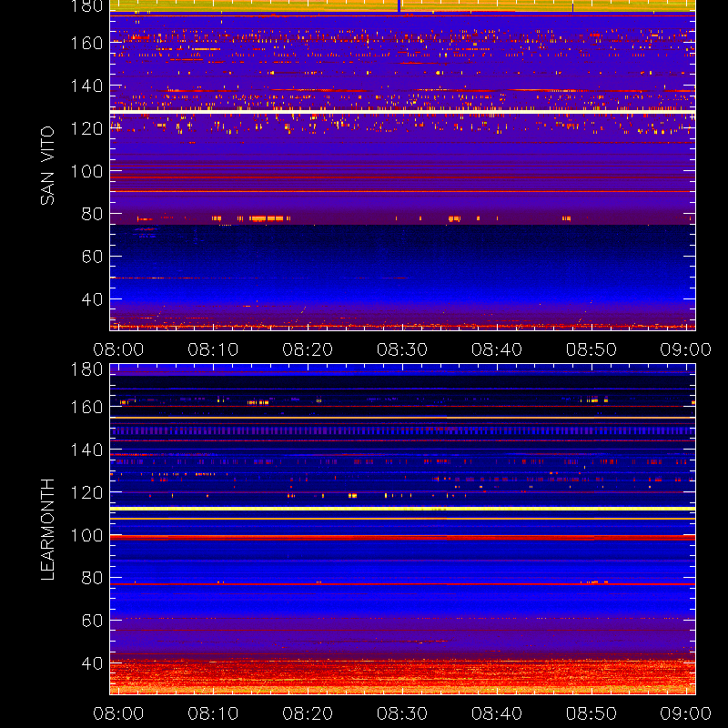Click the bright white band in San Vito spectrogram

click(402, 112)
